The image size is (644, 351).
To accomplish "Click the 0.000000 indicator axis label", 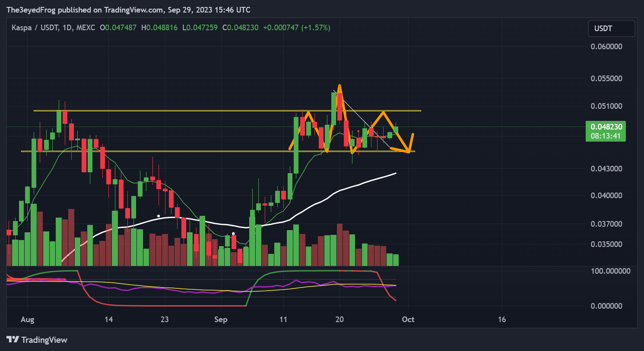I will [606, 306].
